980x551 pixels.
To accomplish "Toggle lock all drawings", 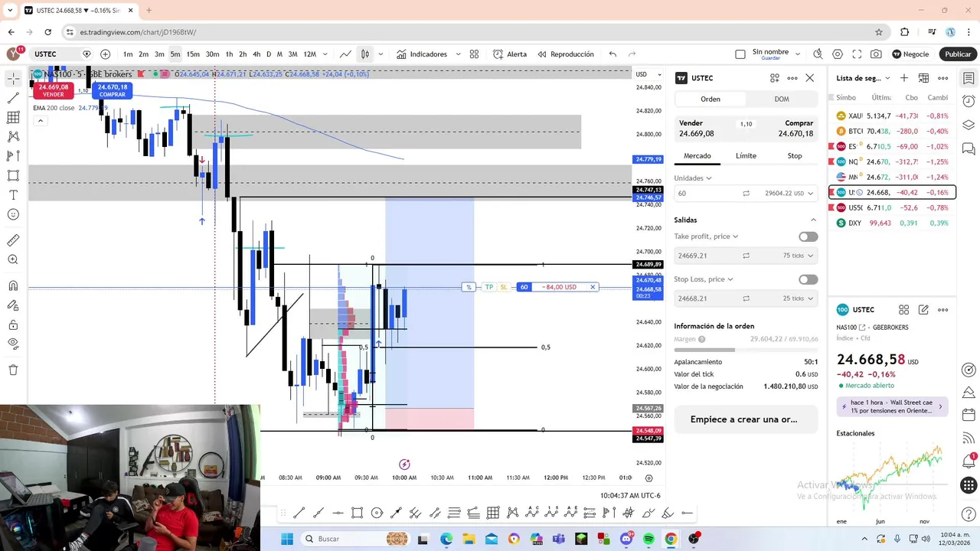I will coord(13,324).
